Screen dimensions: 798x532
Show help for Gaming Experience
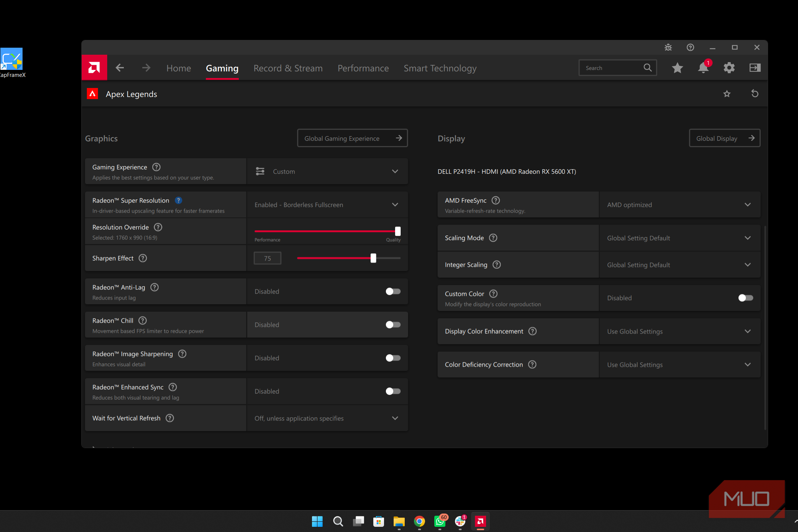[x=156, y=167]
